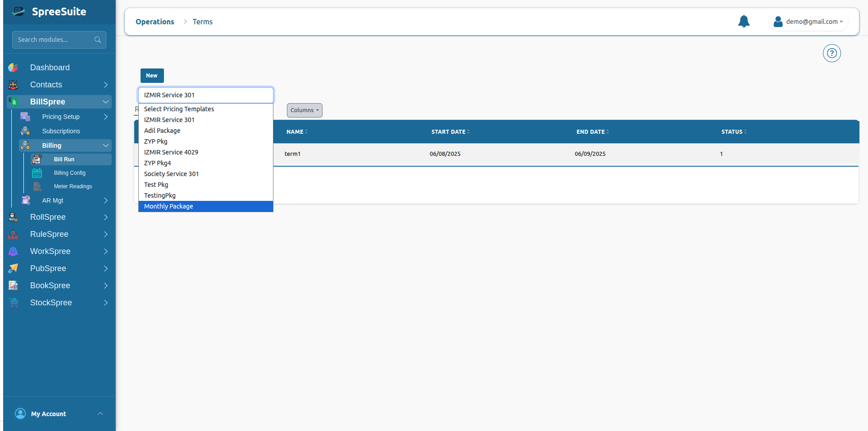Focus the Search modules field

(59, 40)
